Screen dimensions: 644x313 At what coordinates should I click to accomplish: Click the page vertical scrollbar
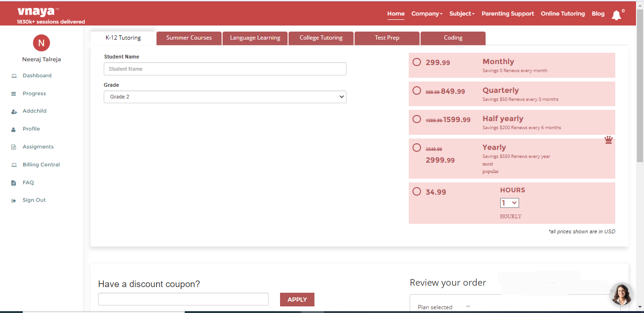(640, 94)
